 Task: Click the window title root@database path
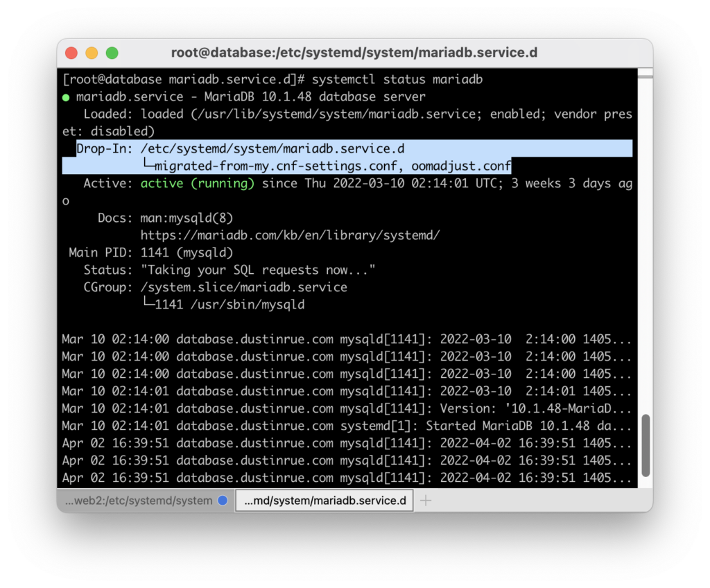tap(354, 53)
